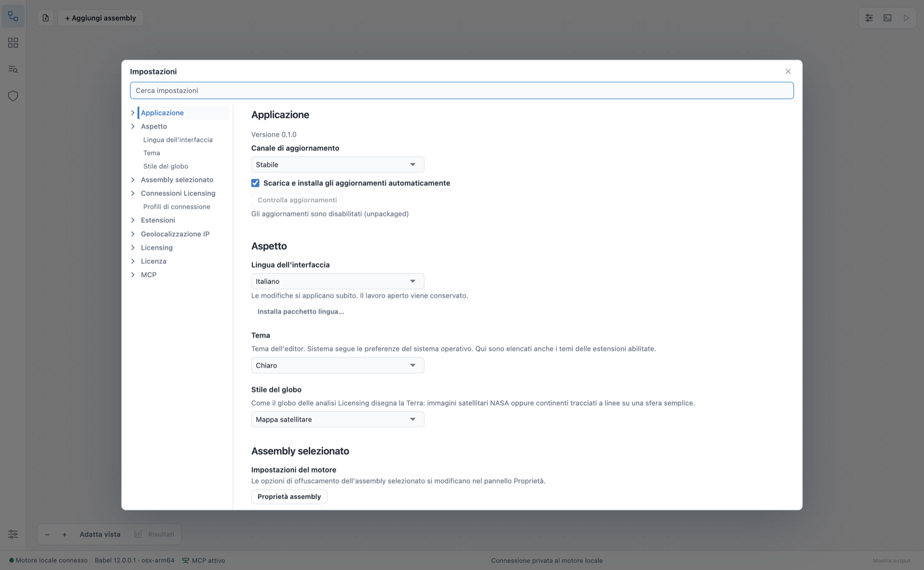This screenshot has width=924, height=570.
Task: Click the run play icon top right
Action: [x=906, y=18]
